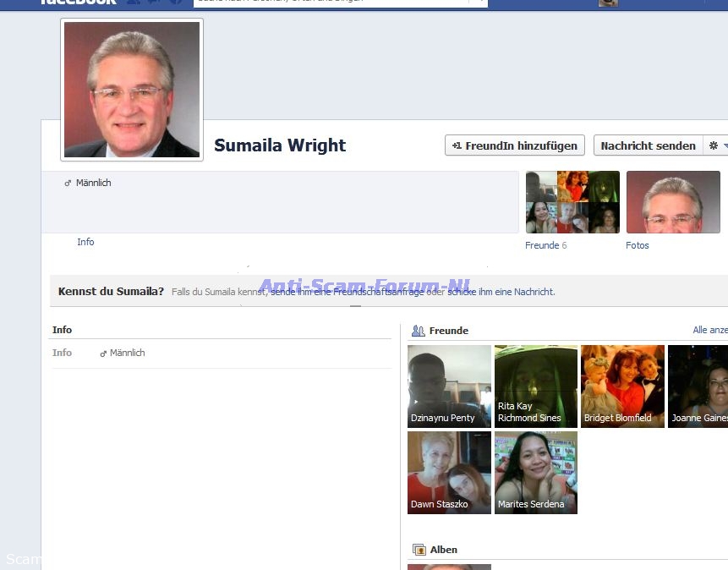
Task: Click the Alben section header icon
Action: click(x=418, y=550)
